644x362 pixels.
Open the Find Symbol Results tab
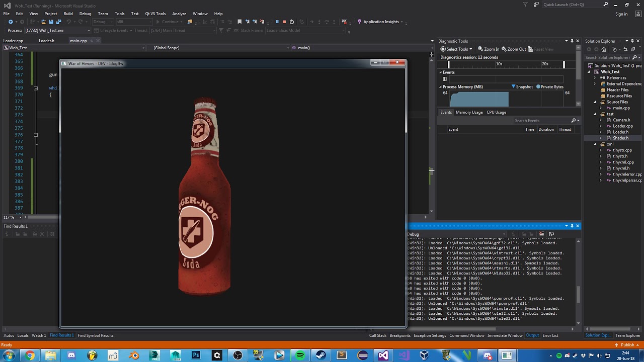(x=95, y=335)
